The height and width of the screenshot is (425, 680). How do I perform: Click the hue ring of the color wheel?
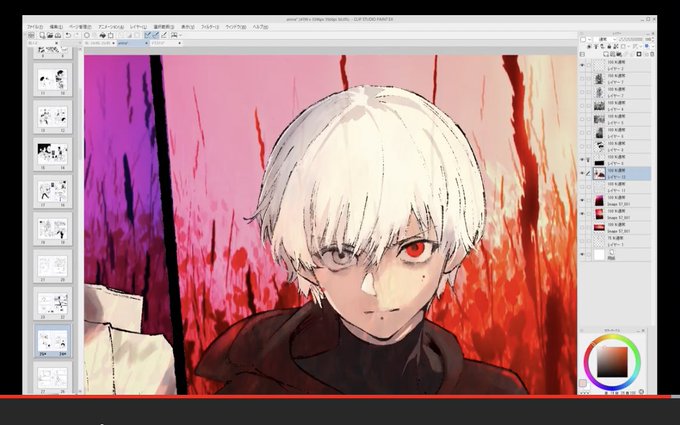(612, 337)
